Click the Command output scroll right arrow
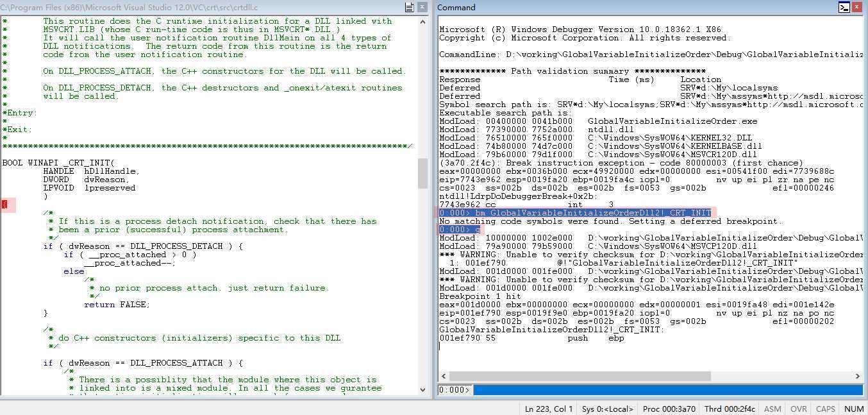 click(x=858, y=377)
